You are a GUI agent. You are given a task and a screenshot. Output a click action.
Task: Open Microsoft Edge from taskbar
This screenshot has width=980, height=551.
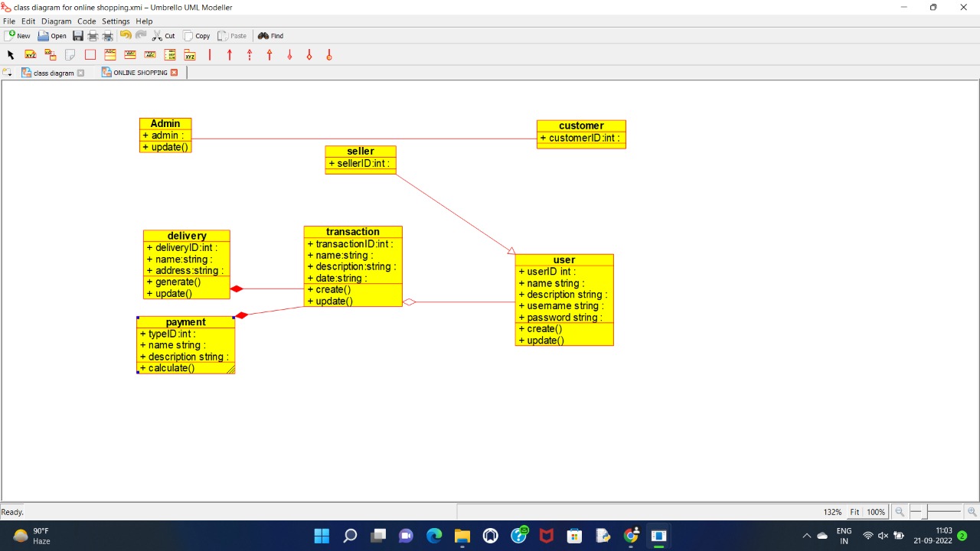click(434, 536)
